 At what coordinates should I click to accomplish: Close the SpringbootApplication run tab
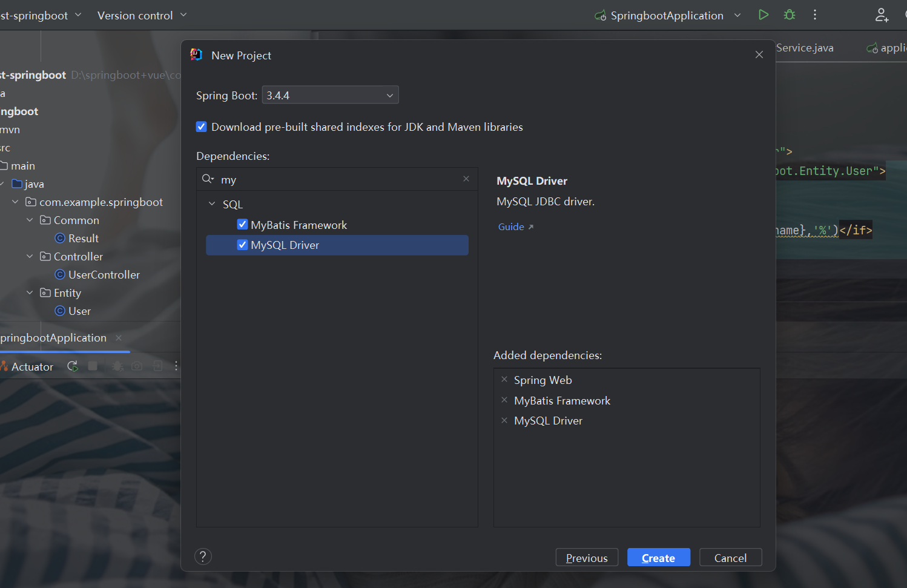coord(119,338)
